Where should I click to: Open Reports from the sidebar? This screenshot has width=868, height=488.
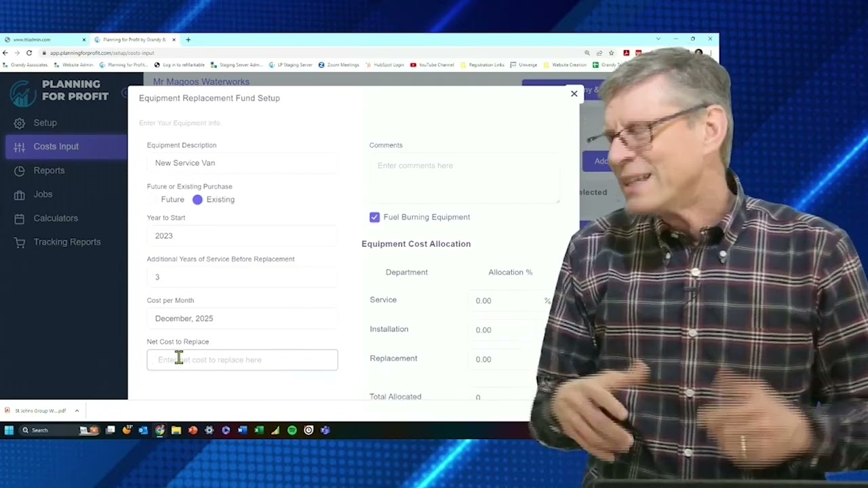pyautogui.click(x=49, y=171)
